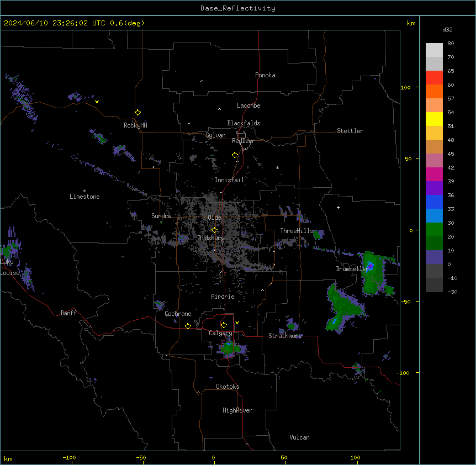The width and height of the screenshot is (476, 465).
Task: Click the Sundre label
Action: (x=161, y=216)
